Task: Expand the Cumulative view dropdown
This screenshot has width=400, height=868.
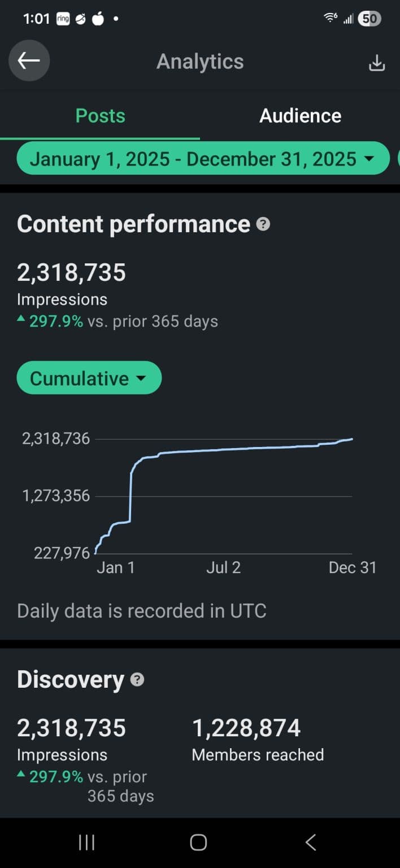Action: (89, 378)
